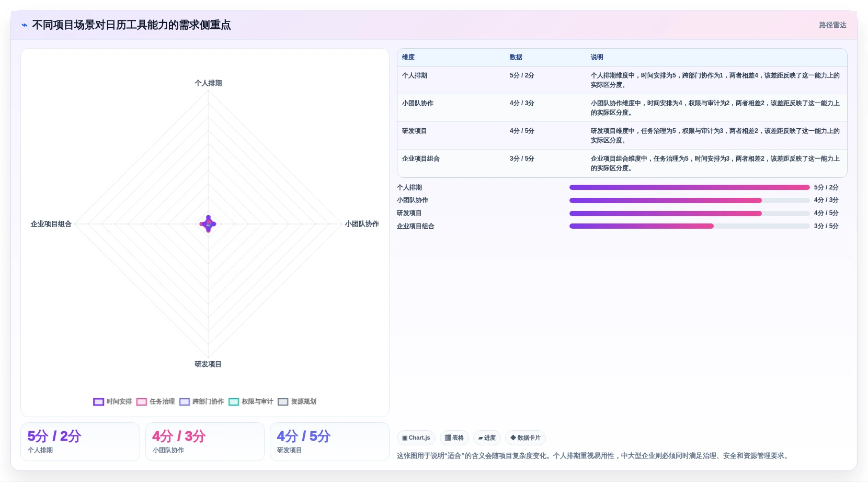The image size is (868, 482).
Task: Toggle the 跨部门协作 legend swatch
Action: point(184,402)
